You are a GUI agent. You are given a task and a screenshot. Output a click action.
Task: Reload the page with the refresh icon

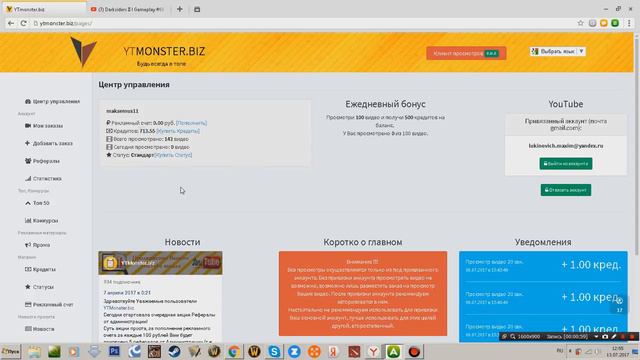(23, 23)
